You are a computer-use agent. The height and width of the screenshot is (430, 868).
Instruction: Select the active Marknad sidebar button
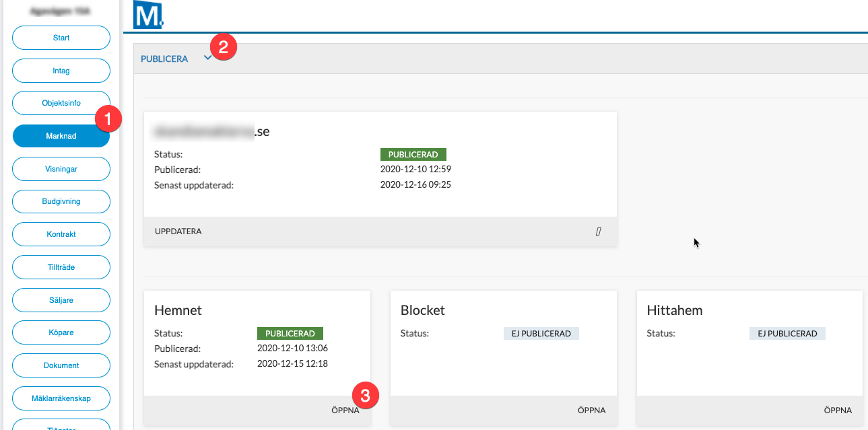click(x=61, y=136)
